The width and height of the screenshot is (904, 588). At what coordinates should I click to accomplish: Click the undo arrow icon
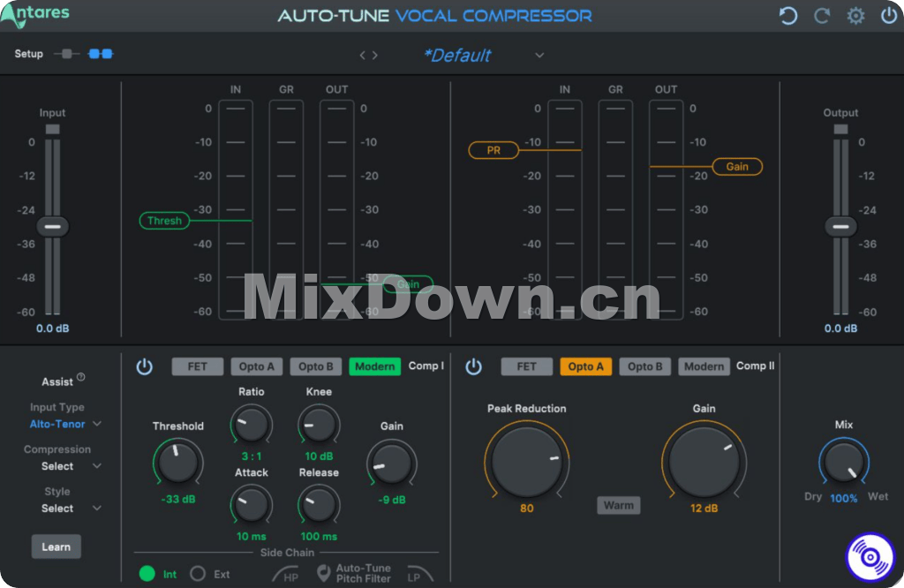788,16
